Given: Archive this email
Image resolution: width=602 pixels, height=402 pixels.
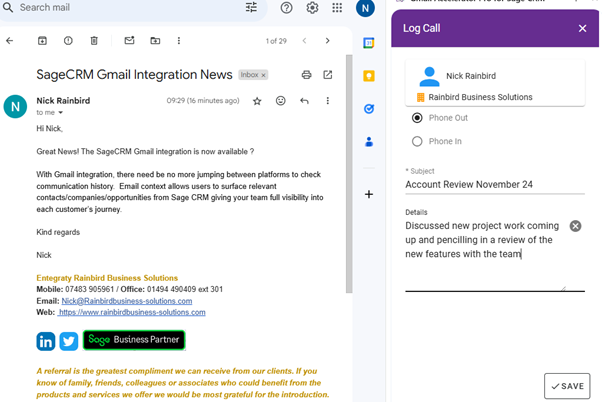Looking at the screenshot, I should pos(42,40).
